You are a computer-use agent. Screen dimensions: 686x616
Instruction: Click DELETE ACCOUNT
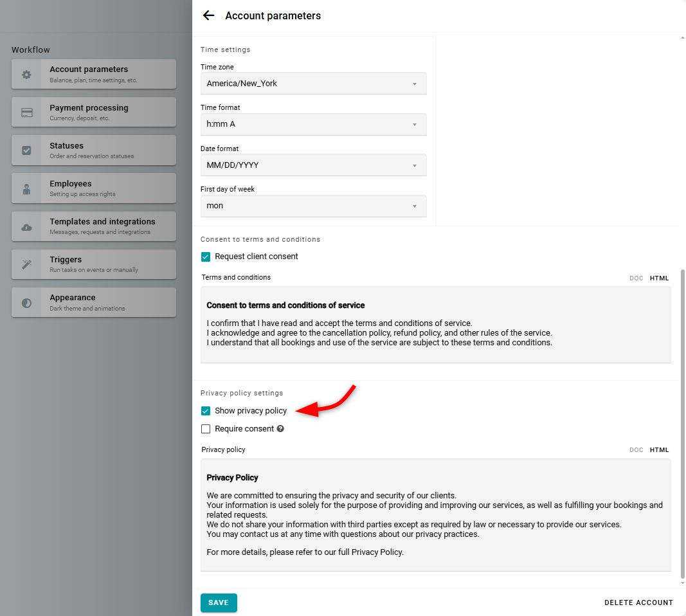click(x=638, y=602)
